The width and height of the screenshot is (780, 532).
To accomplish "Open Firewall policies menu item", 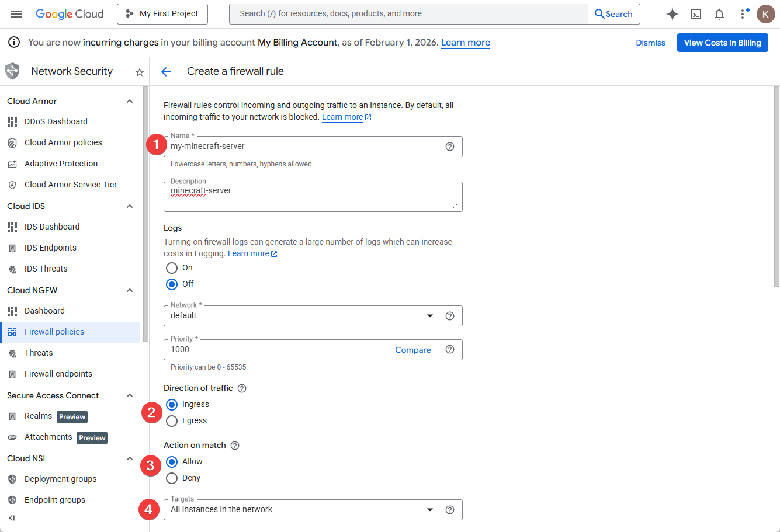I will coord(70,332).
